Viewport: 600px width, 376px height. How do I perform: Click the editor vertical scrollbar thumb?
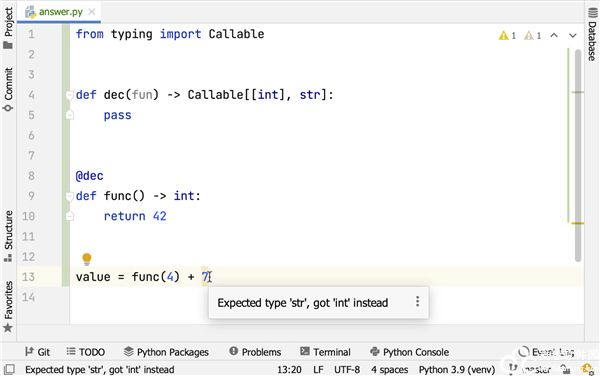578,155
